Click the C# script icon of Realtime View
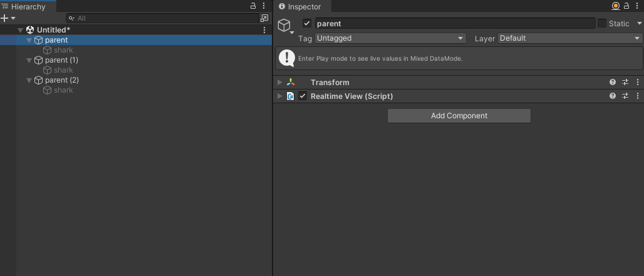The image size is (644, 276). click(x=291, y=96)
